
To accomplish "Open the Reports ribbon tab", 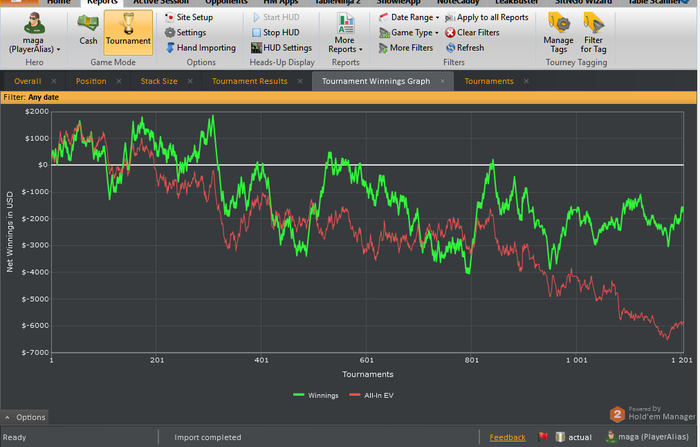I will [x=102, y=2].
